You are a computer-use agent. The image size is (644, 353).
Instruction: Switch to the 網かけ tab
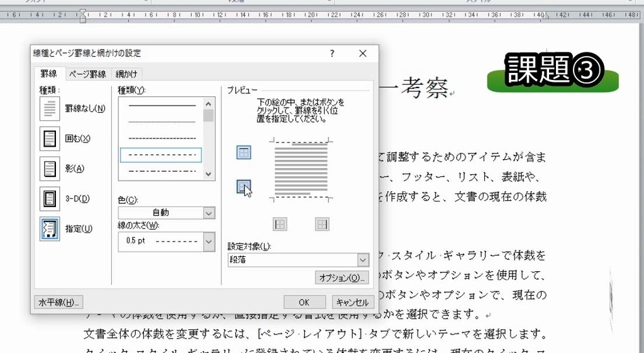tap(126, 74)
